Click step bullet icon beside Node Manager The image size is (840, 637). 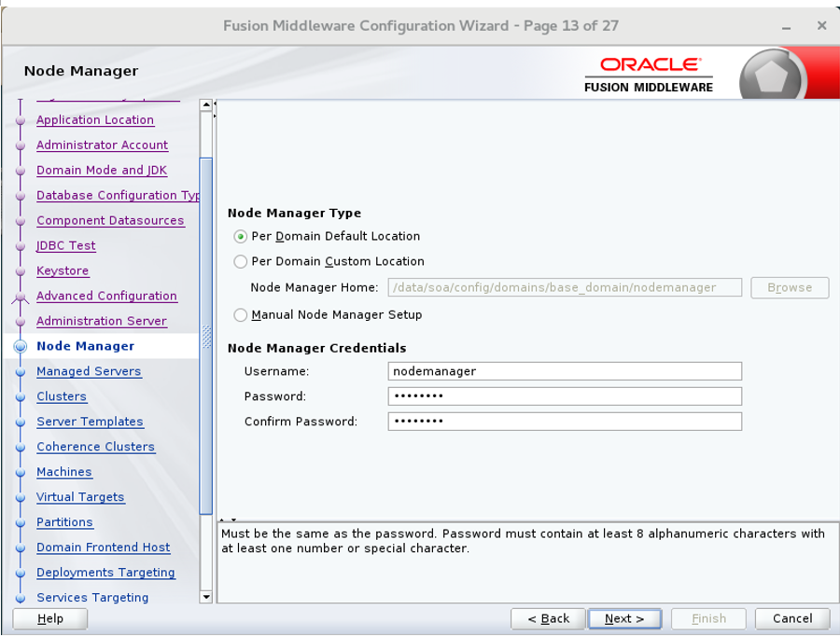[x=21, y=346]
